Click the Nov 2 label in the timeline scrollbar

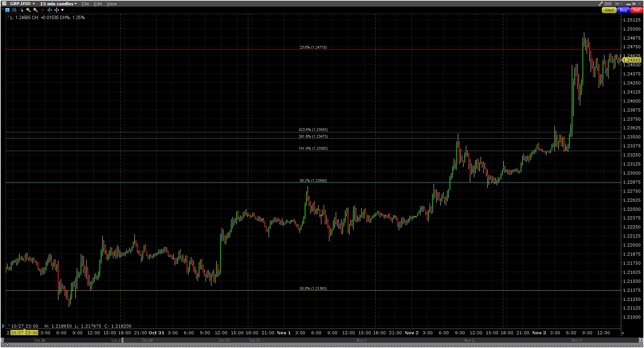(469, 340)
